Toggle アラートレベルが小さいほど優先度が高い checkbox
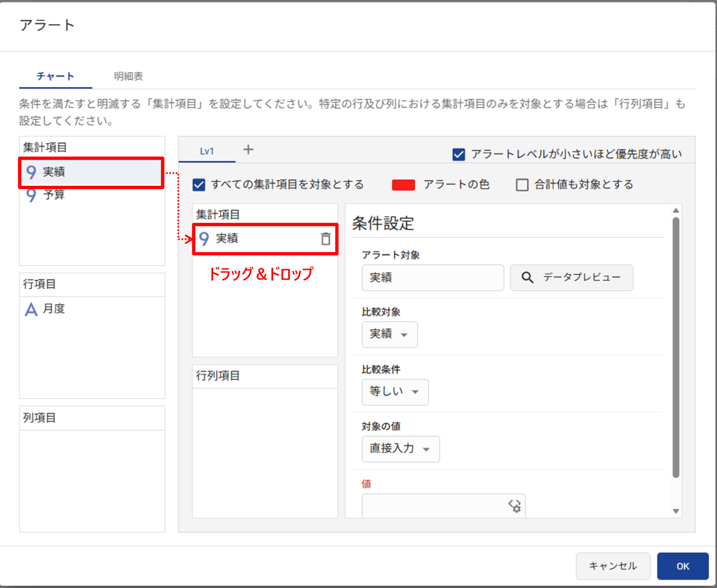This screenshot has height=588, width=717. [x=458, y=154]
